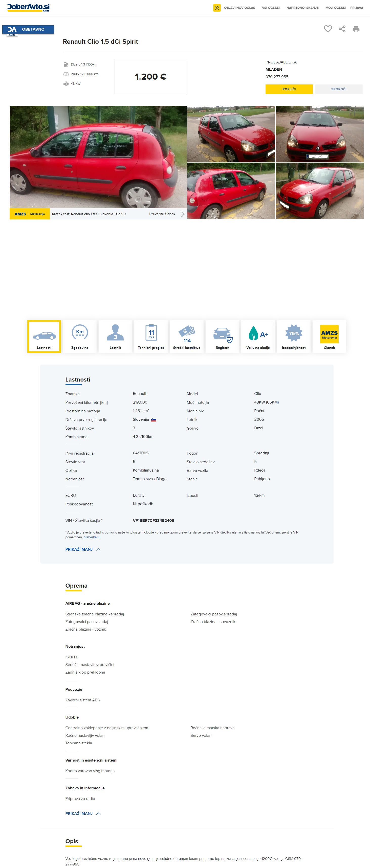Open the Vpliv na okolje tab
Screen dimensions: 370x868
click(258, 336)
